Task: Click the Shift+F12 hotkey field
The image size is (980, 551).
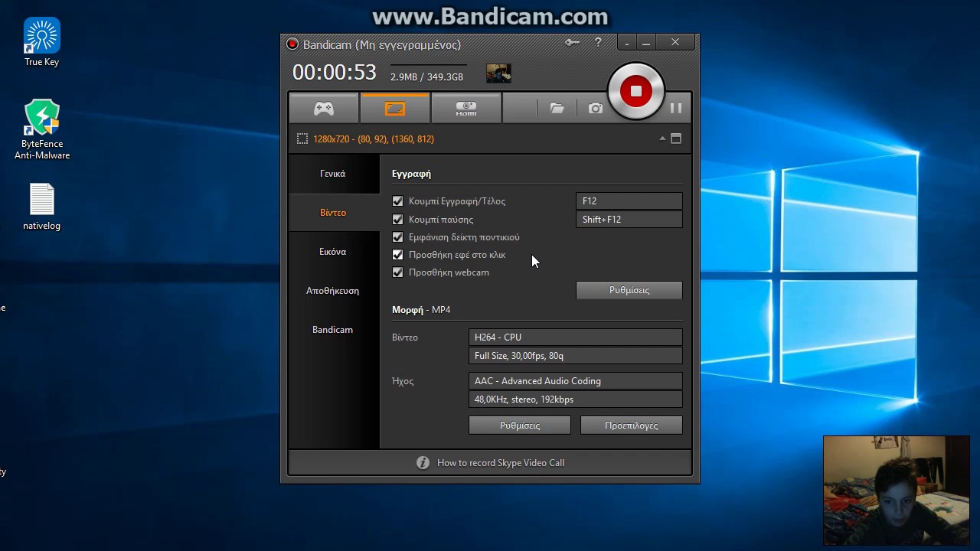Action: click(x=629, y=220)
